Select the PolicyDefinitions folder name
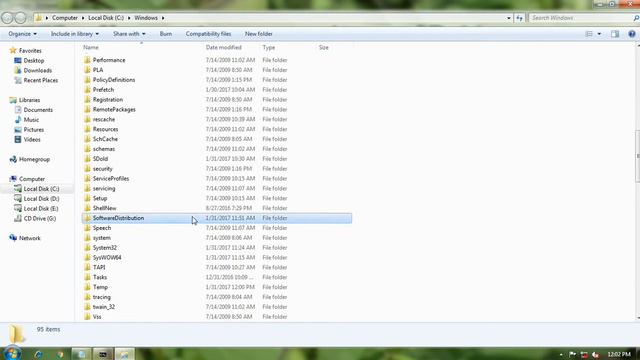The height and width of the screenshot is (360, 640). tap(114, 80)
